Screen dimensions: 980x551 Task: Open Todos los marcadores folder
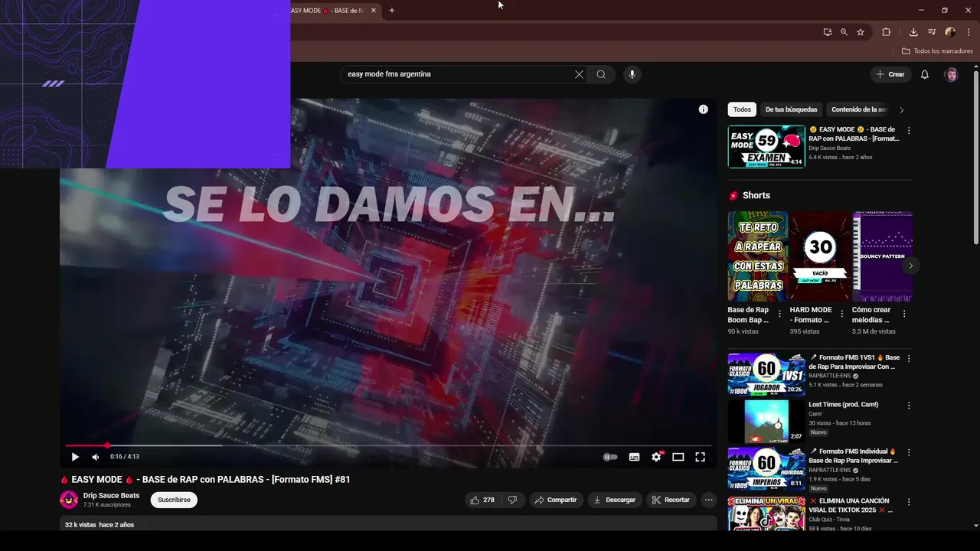[937, 51]
